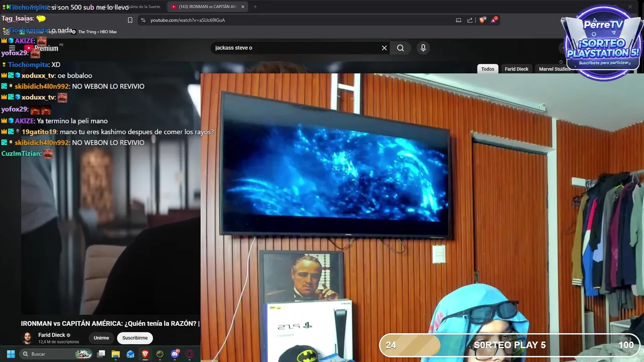This screenshot has height=362, width=644.
Task: Click the Sorteo PlayStation 5 PerreTV badge
Action: point(602,43)
